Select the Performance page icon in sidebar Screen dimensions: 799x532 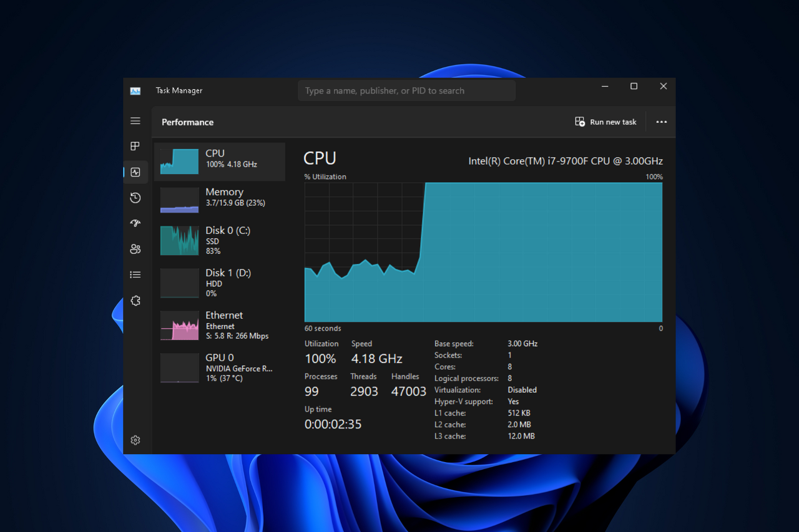point(135,172)
